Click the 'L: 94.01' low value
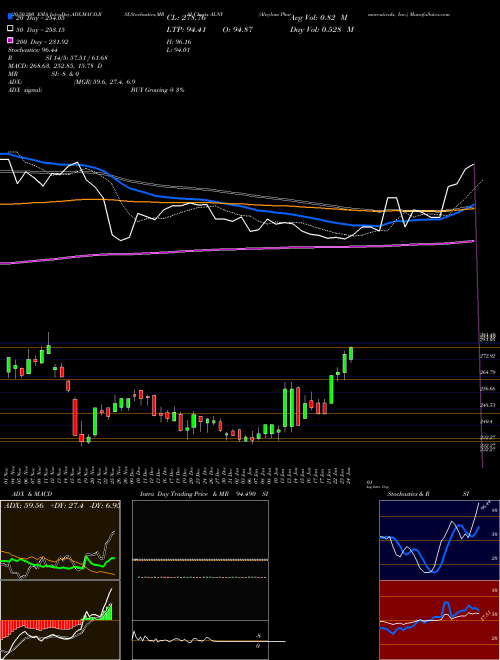500x660 pixels. (179, 50)
